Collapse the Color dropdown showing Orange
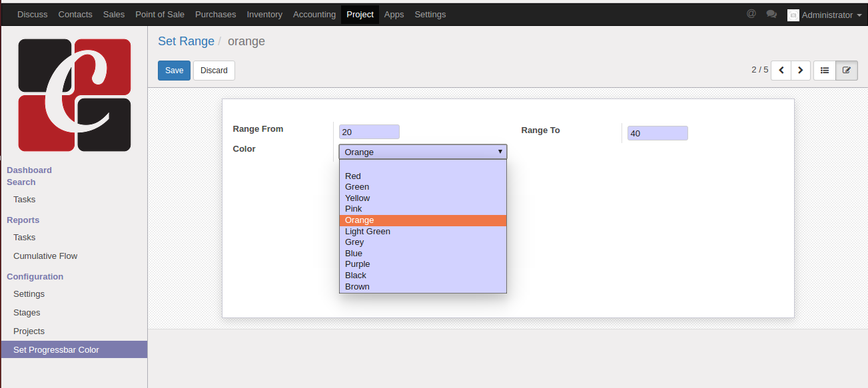 coord(423,152)
